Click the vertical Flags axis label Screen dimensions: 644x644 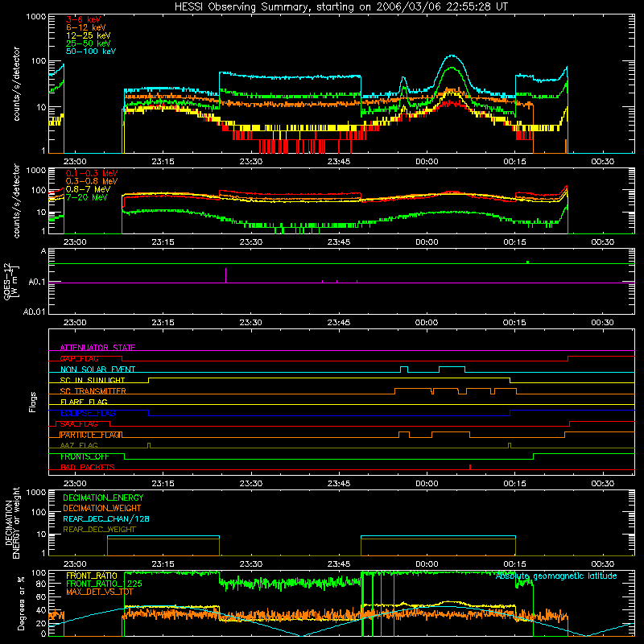[33, 402]
